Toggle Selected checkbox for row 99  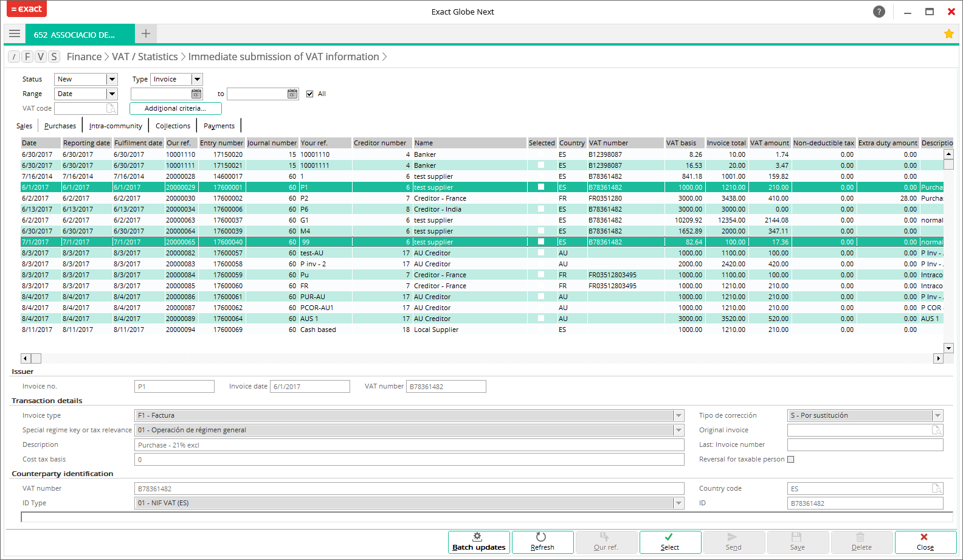coord(541,242)
